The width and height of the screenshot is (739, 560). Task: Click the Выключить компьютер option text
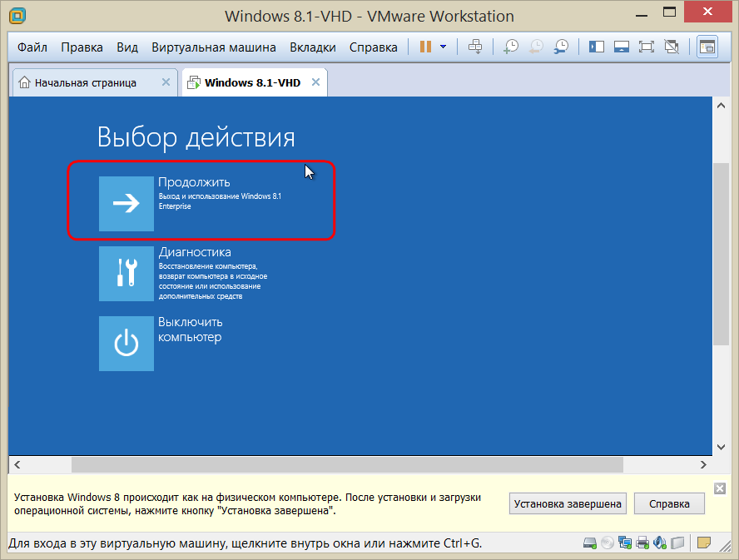pos(190,330)
